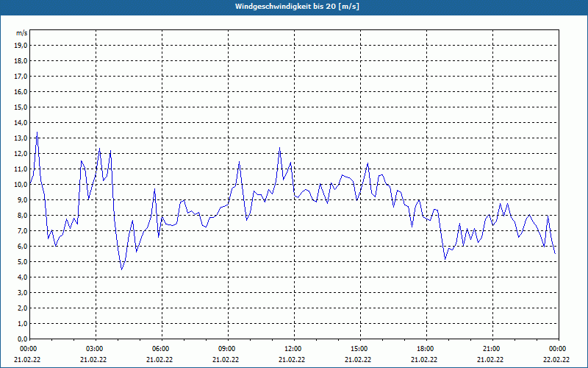Pick the 11,0 y-axis tick label
The image size is (588, 368).
coord(21,169)
